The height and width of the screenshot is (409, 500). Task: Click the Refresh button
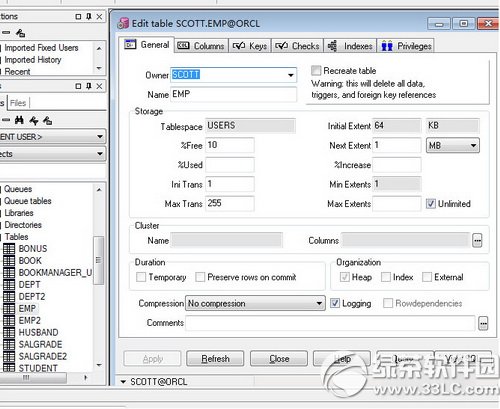click(x=215, y=359)
